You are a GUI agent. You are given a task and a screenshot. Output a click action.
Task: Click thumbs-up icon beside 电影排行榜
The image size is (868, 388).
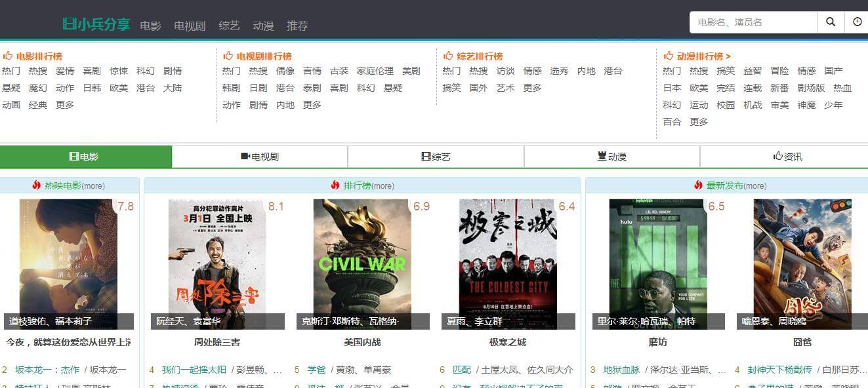[8, 56]
